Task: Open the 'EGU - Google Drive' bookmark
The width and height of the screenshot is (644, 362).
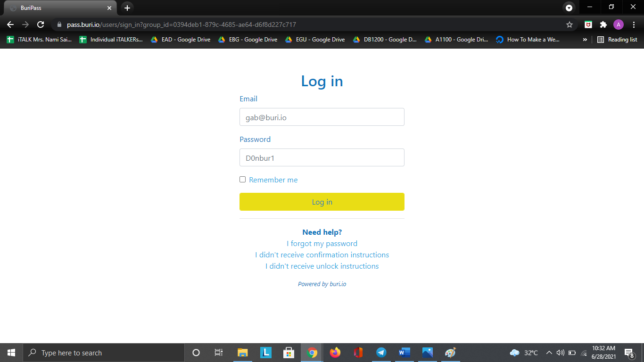Action: point(315,40)
